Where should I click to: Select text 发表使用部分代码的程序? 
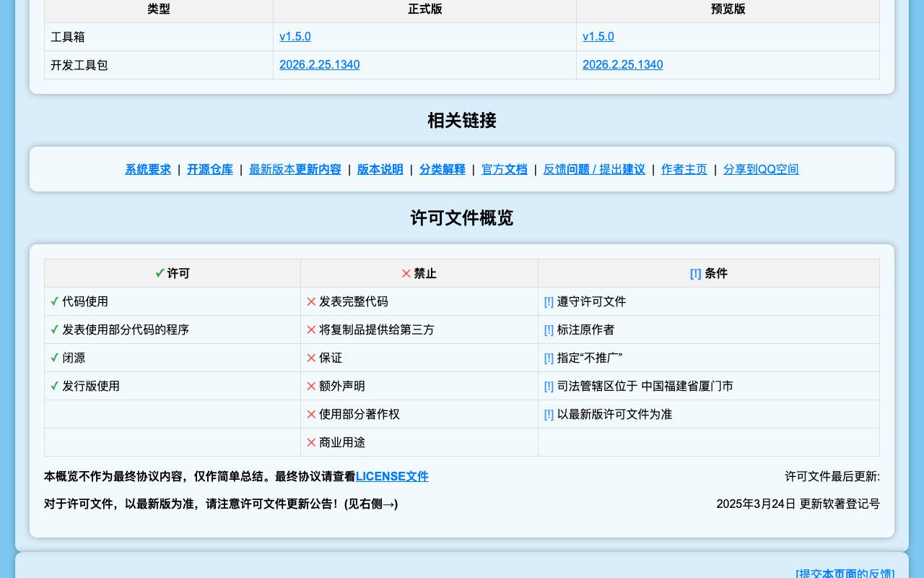[x=126, y=330]
